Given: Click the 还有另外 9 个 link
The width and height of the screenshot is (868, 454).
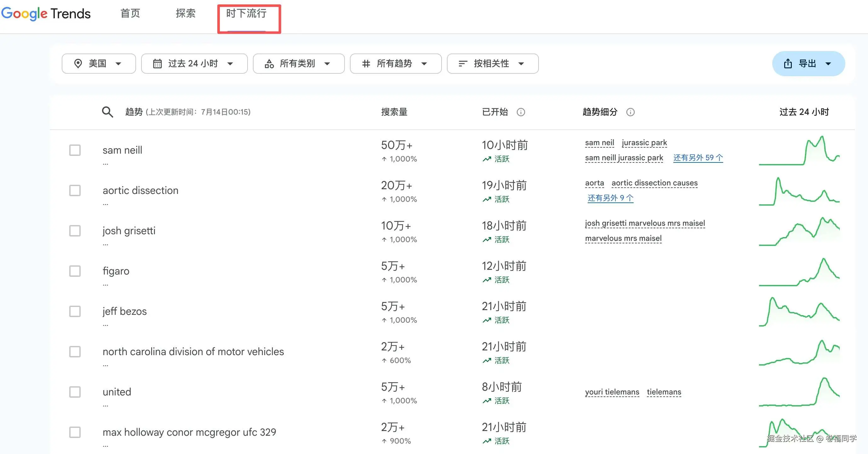Looking at the screenshot, I should [x=611, y=198].
